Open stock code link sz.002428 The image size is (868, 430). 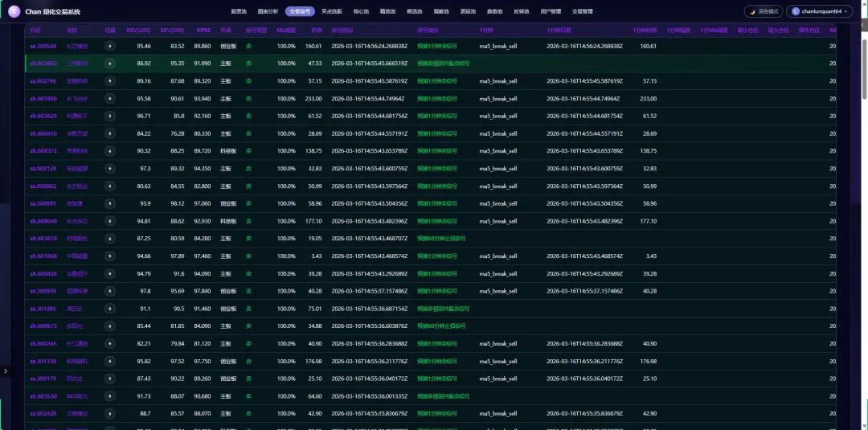tap(43, 413)
